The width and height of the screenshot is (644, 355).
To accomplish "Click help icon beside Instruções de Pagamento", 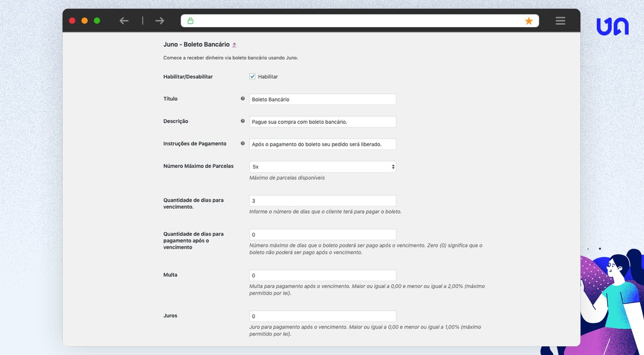I will 243,144.
